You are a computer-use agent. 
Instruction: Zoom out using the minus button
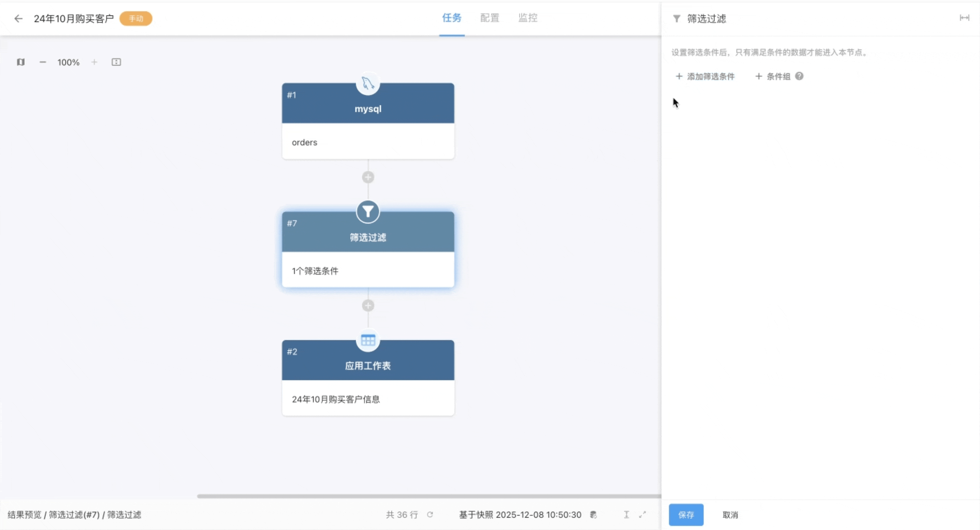click(43, 62)
